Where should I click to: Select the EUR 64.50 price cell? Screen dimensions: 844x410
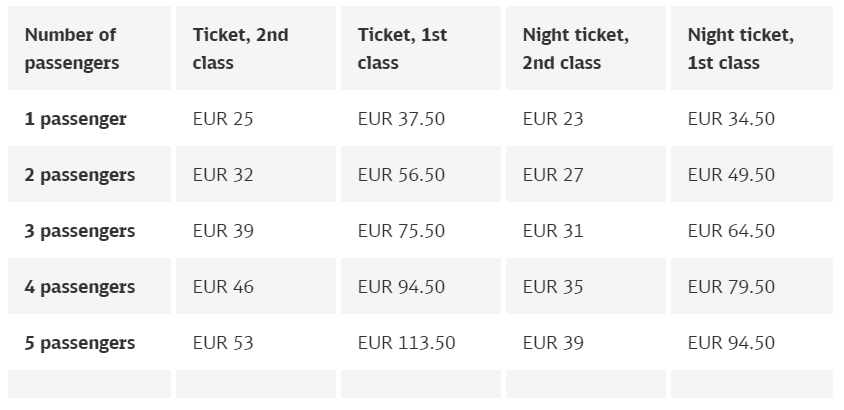731,231
